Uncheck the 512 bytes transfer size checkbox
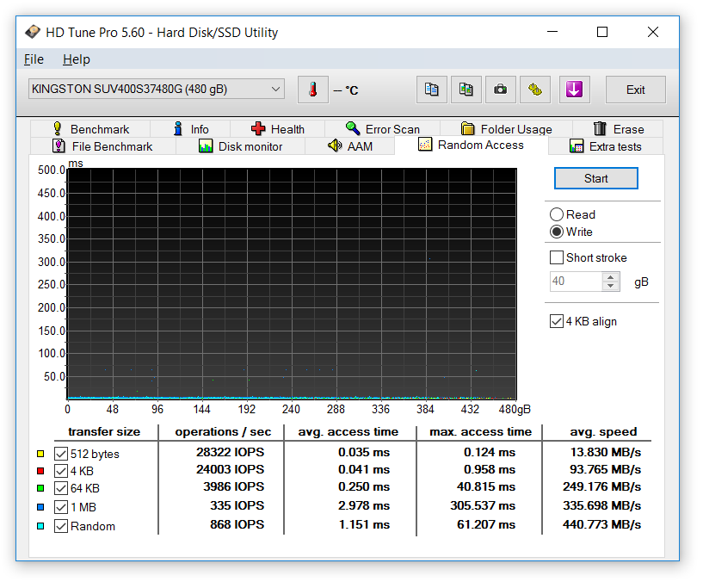This screenshot has height=588, width=703. [x=61, y=454]
